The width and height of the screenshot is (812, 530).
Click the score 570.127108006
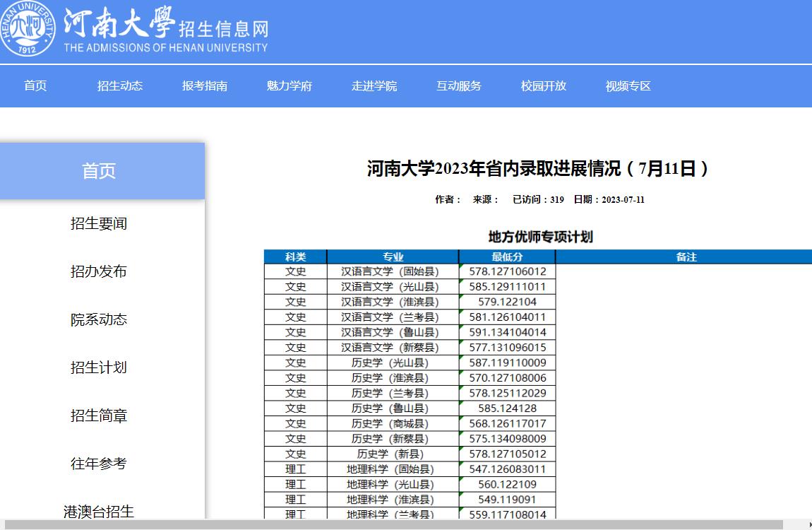coord(508,377)
